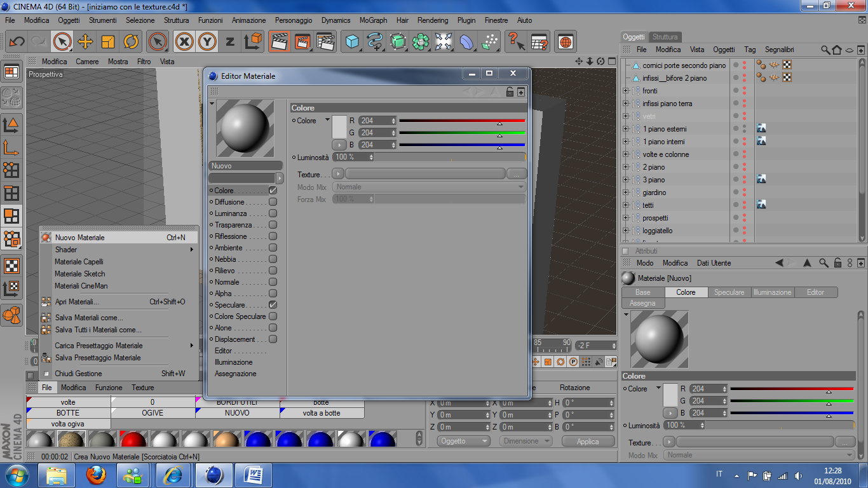The image size is (868, 488).
Task: Open the Texture arrow button in Editor Materiale
Action: pos(338,173)
